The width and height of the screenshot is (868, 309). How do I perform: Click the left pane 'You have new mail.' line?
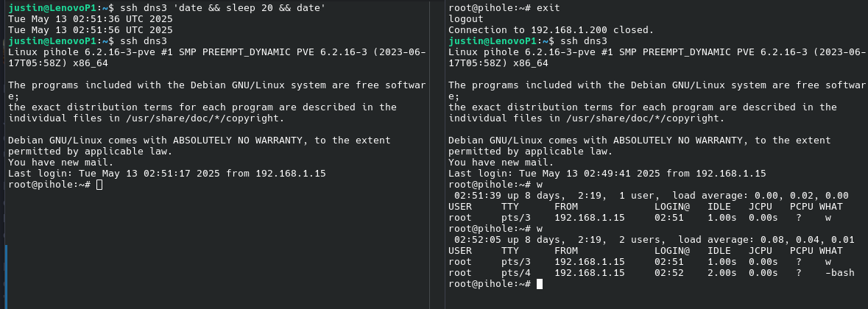click(61, 163)
